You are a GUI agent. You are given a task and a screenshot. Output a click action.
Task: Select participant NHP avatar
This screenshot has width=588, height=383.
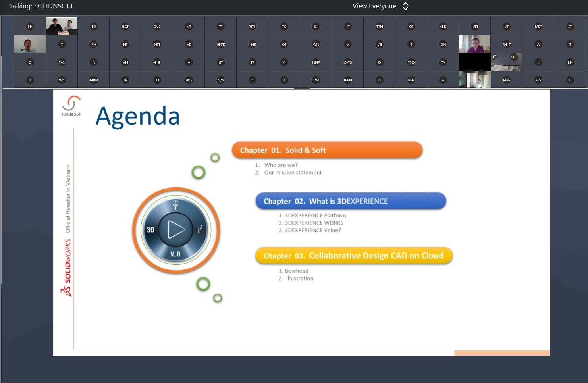[x=316, y=62]
